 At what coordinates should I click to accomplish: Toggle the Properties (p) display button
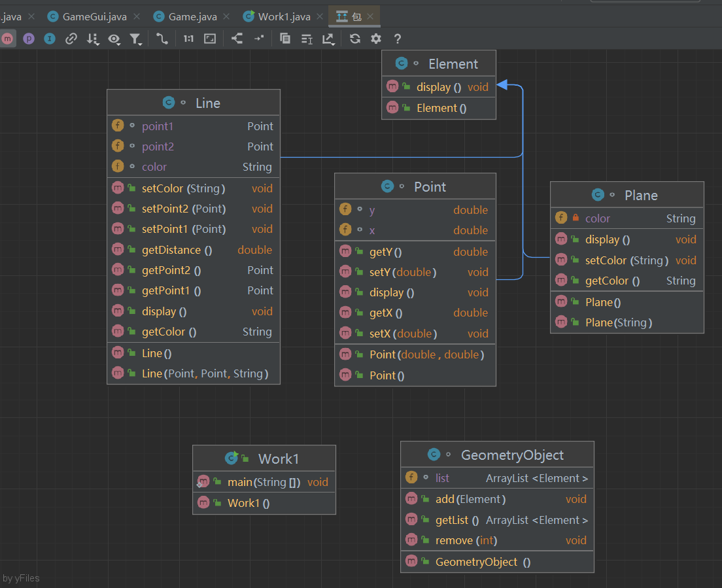[x=29, y=39]
